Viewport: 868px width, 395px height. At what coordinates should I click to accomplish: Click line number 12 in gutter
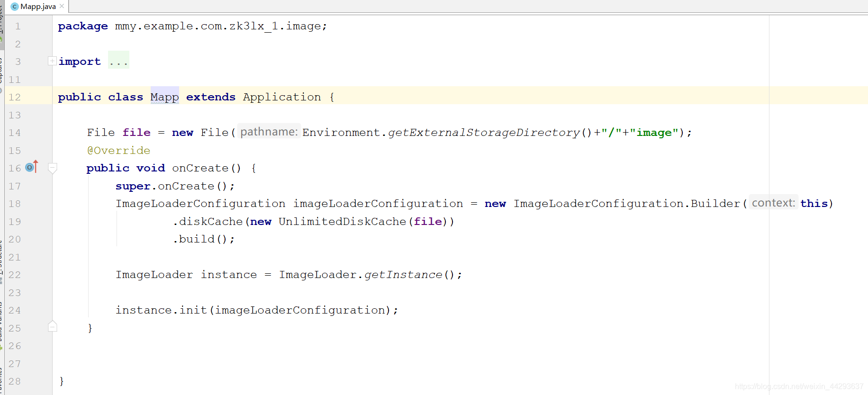point(15,97)
